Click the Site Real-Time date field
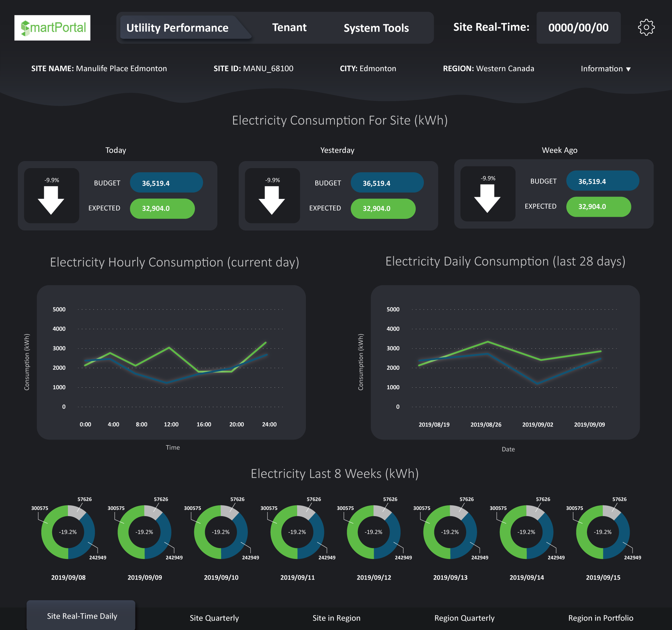 (x=578, y=28)
